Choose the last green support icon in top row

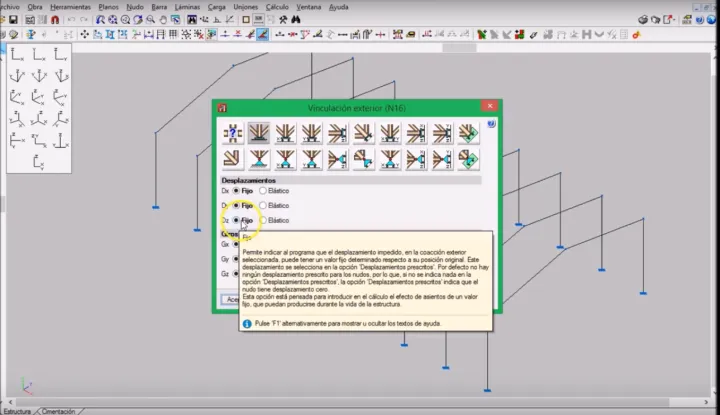tap(467, 133)
